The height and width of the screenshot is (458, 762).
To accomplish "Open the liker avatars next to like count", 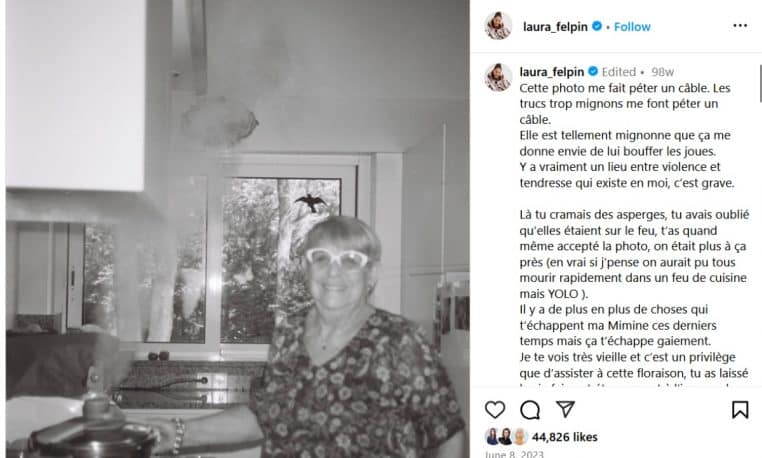I will 506,437.
